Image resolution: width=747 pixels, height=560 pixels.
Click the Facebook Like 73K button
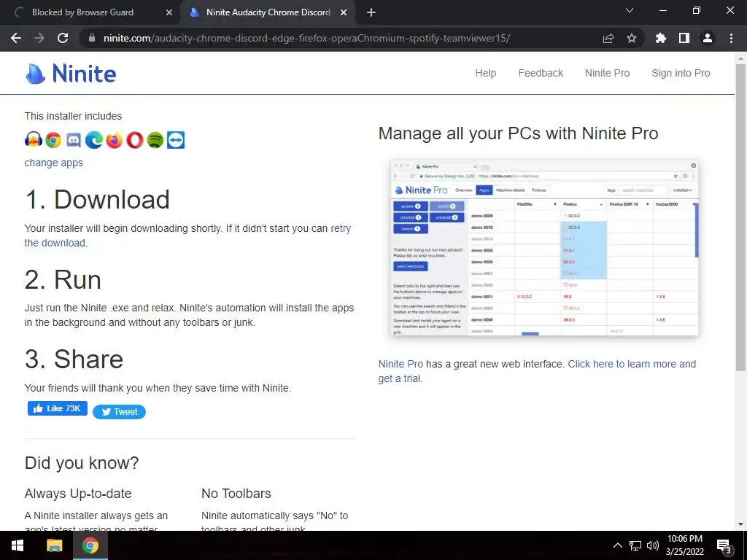57,408
